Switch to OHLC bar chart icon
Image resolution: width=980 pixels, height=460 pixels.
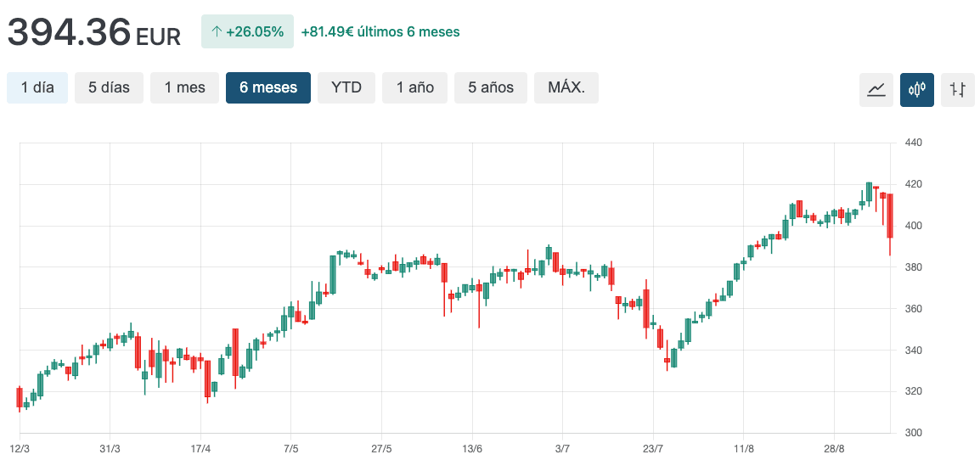click(x=958, y=89)
